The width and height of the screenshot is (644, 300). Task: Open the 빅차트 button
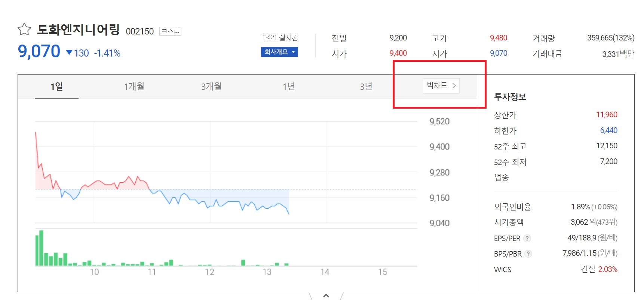point(441,86)
